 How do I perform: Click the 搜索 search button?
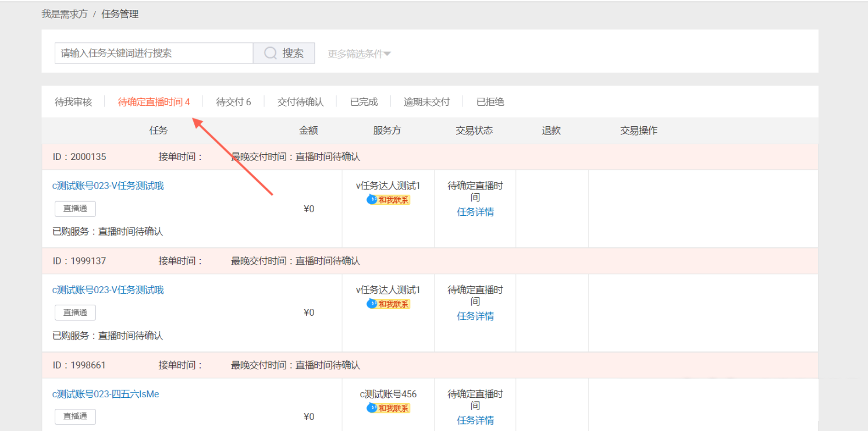coord(284,52)
